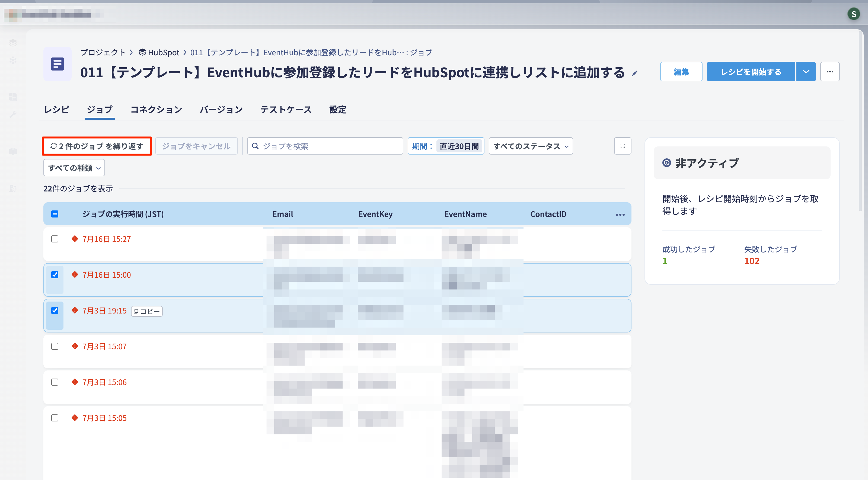The height and width of the screenshot is (480, 868).
Task: Click the レシピを開始する button
Action: [x=751, y=71]
